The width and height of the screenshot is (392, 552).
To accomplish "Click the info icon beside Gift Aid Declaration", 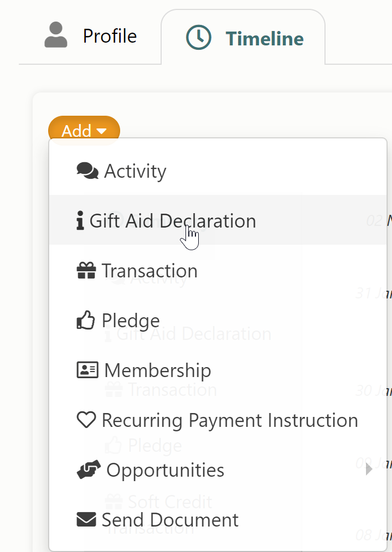I will [x=80, y=220].
